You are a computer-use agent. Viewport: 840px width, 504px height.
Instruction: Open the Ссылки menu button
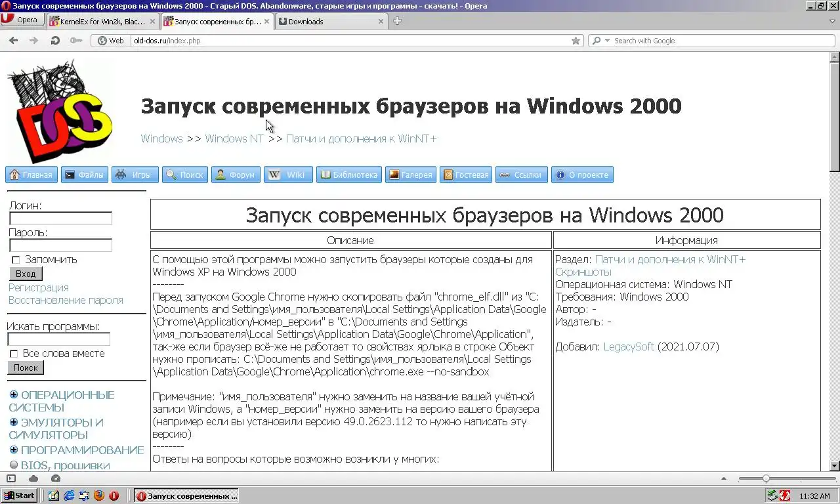[x=522, y=175]
